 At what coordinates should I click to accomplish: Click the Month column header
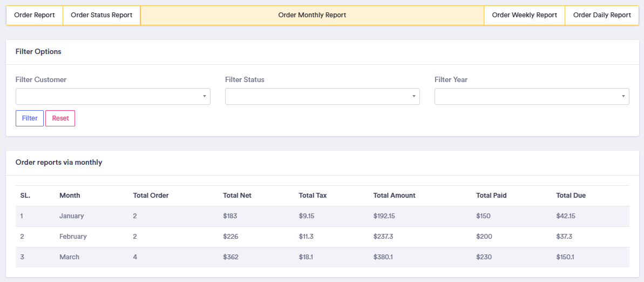click(x=70, y=196)
